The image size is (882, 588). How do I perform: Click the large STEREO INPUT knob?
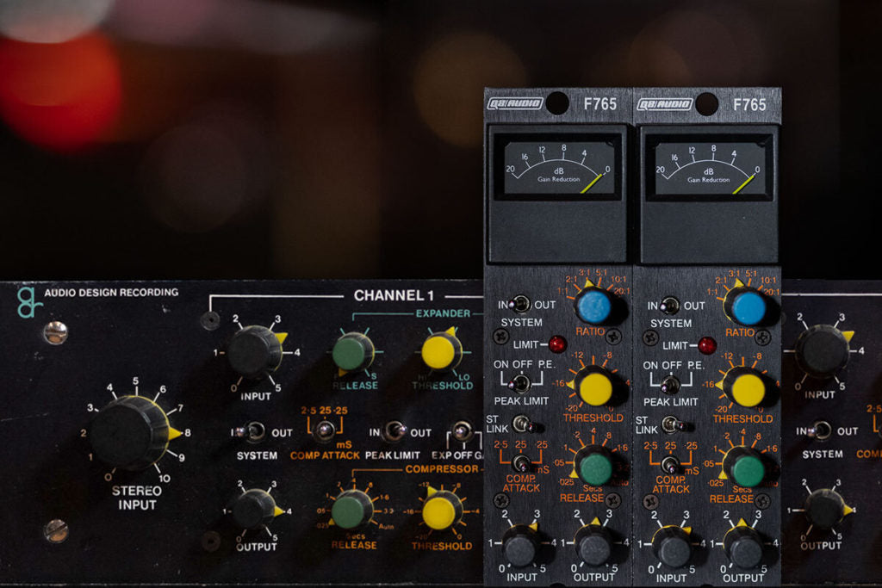click(x=131, y=433)
